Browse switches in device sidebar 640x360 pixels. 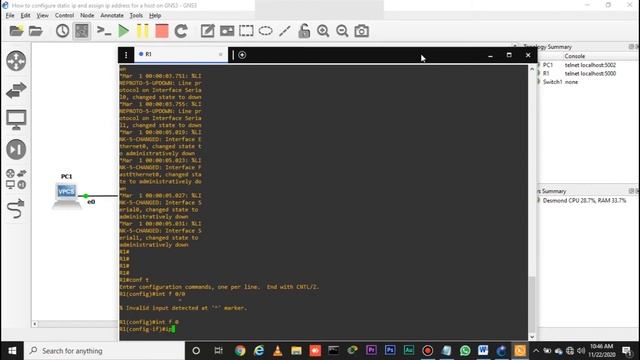click(16, 90)
